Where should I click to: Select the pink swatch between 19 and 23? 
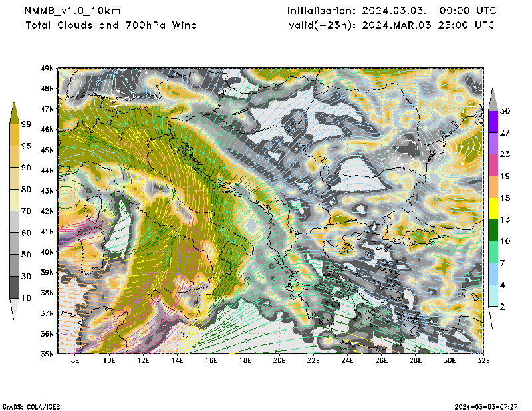tap(493, 165)
